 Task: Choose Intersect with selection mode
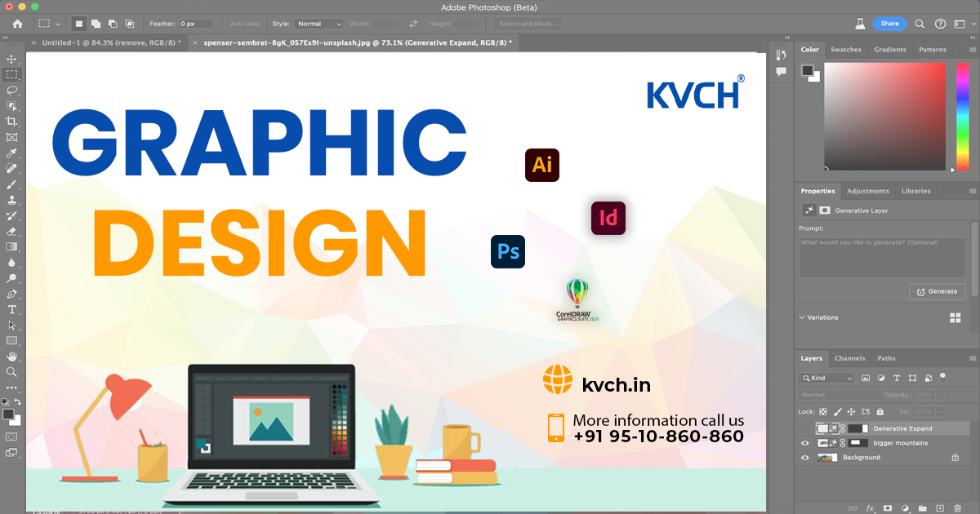[130, 24]
